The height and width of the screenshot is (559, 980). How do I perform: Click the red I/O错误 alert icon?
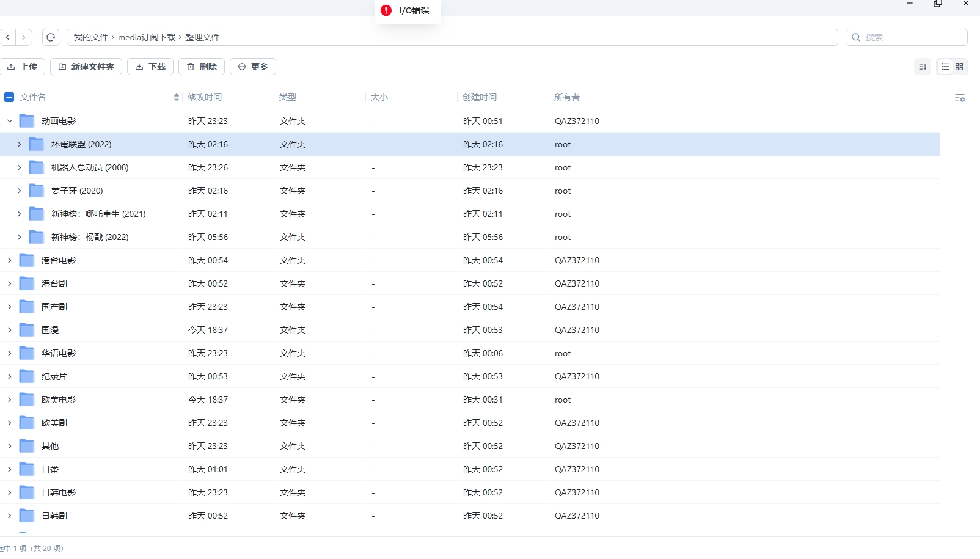coord(386,10)
